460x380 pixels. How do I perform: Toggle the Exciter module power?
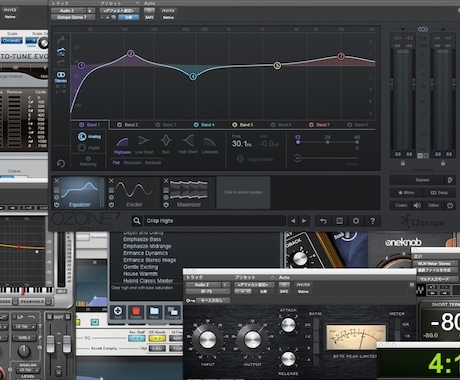click(x=111, y=205)
